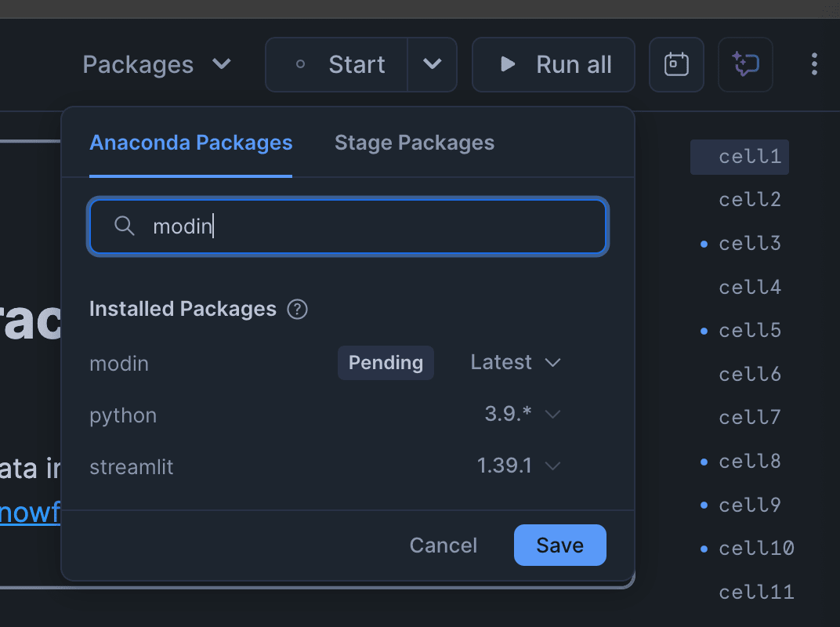
Task: Open the Start button dropdown arrow
Action: tap(433, 65)
